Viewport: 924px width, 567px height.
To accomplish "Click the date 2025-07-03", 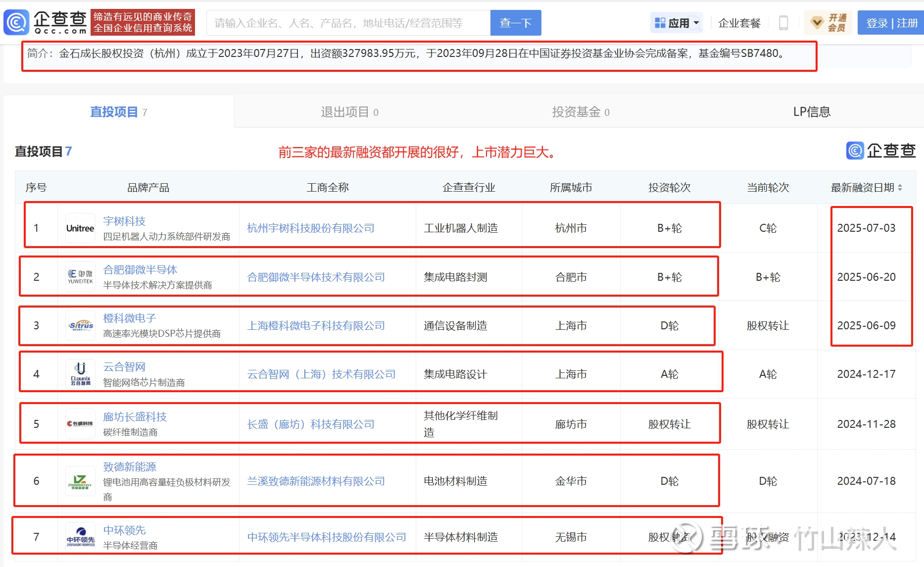I will (866, 228).
